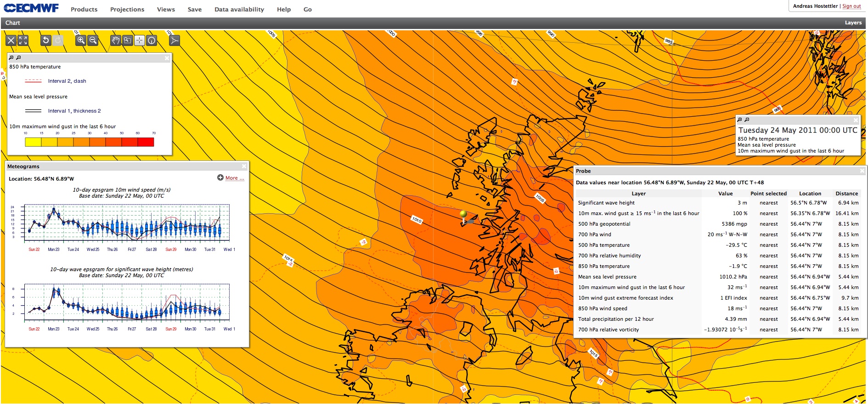Click the Andreas Hostettler user name

pyautogui.click(x=815, y=6)
